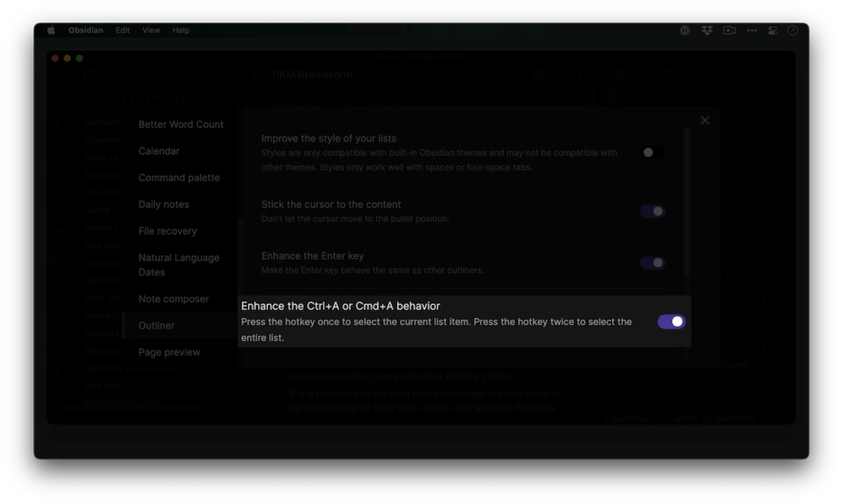Screen dimensions: 843x504
Task: Open the Help menu
Action: (x=180, y=30)
